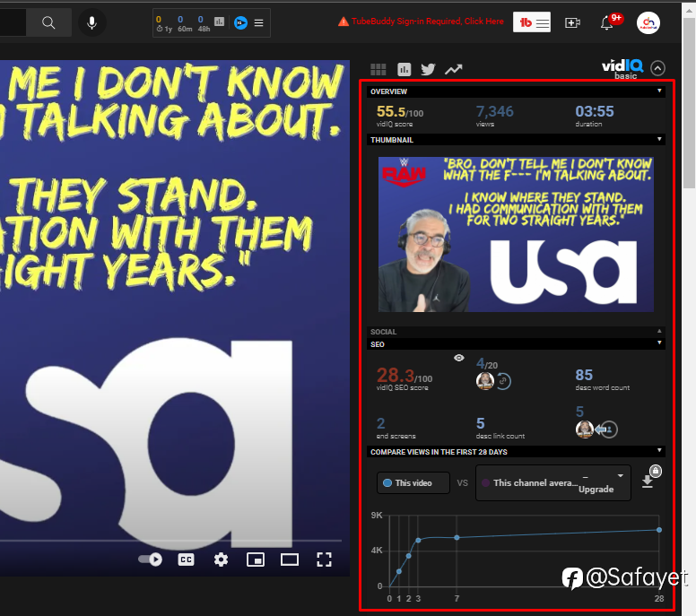
Task: Click the circular link icon next to 4/20
Action: (x=503, y=381)
